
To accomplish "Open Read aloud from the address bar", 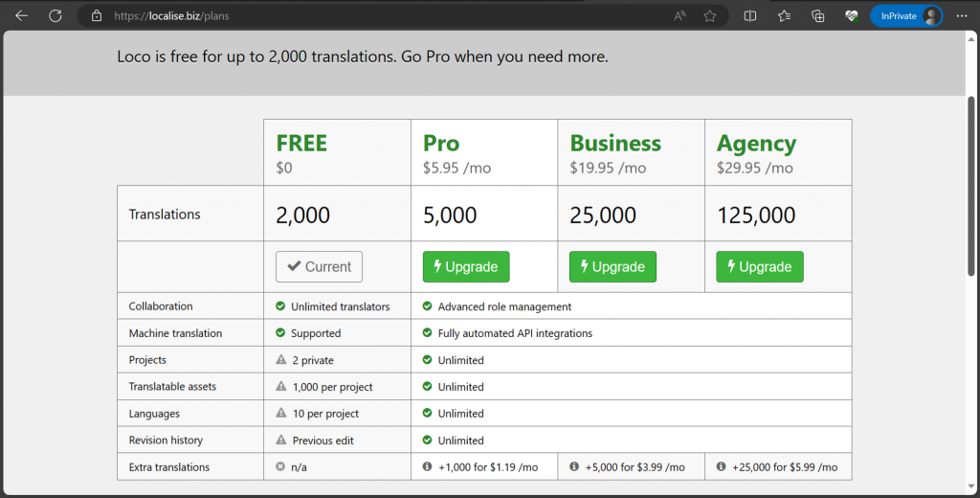I will coord(680,16).
